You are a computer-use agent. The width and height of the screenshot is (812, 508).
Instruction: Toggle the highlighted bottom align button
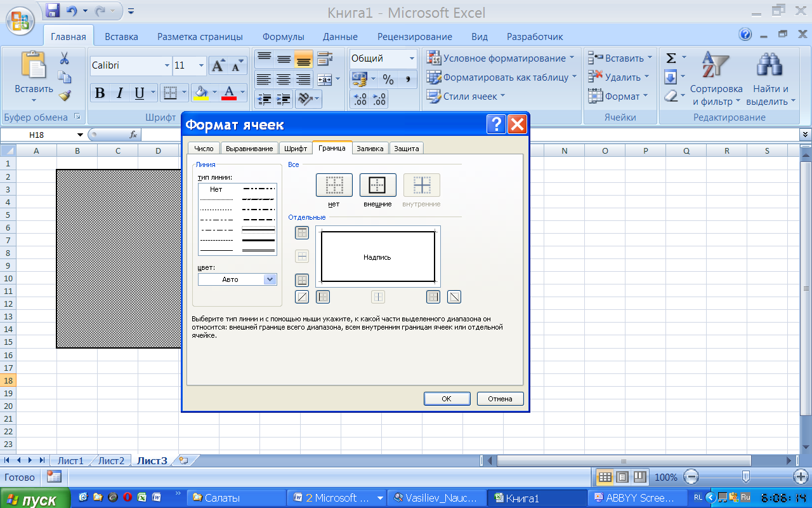[x=303, y=59]
